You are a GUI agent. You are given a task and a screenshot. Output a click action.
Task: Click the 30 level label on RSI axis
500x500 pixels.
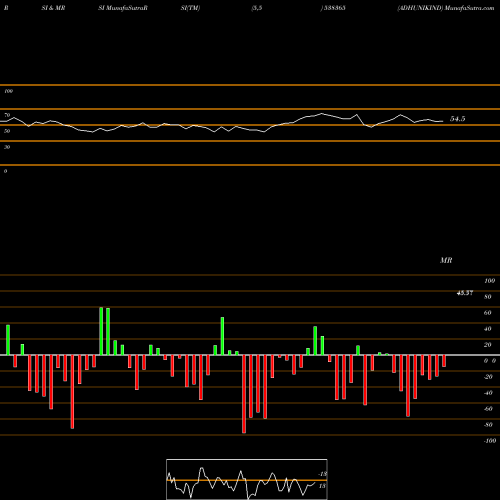point(7,147)
